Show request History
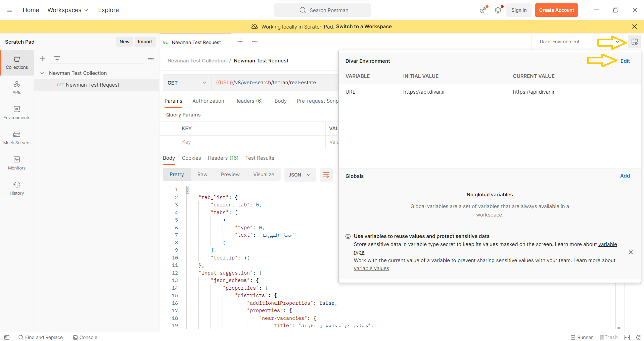644x341 pixels. tap(16, 187)
